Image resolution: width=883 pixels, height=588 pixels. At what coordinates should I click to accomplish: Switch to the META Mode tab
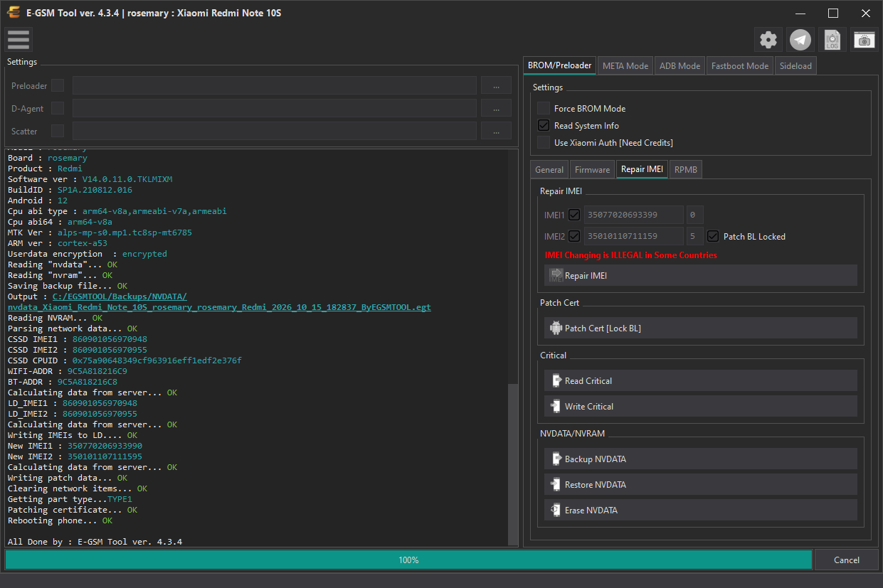pyautogui.click(x=625, y=65)
